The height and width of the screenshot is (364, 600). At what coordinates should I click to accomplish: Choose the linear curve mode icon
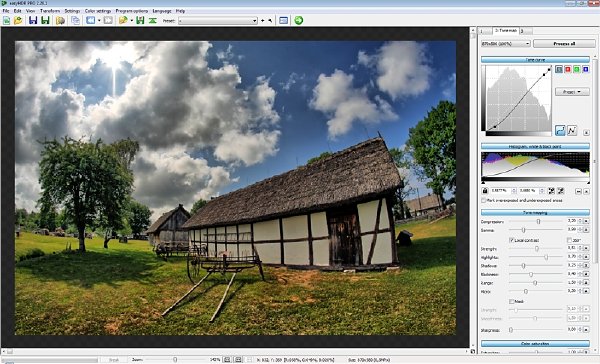(572, 131)
